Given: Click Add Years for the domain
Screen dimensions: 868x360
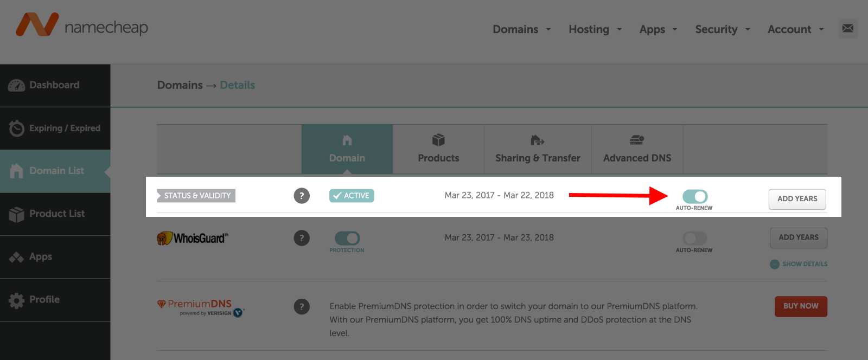Looking at the screenshot, I should click(797, 199).
